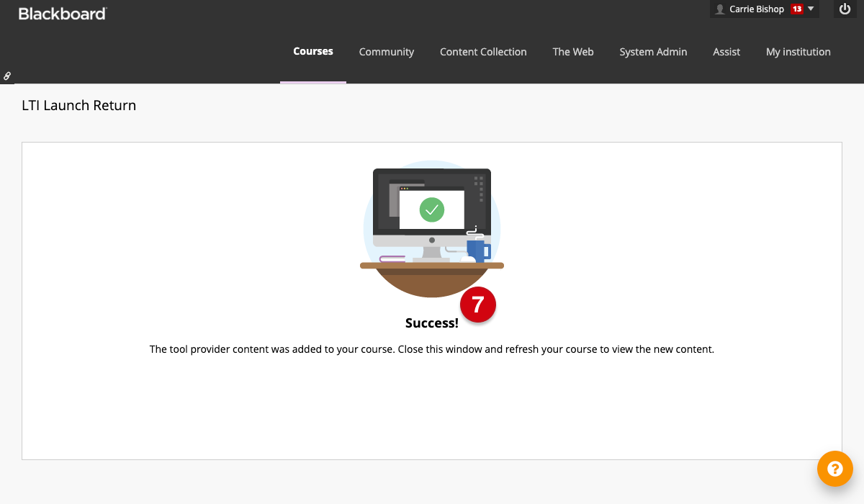
Task: Click the blue coffee mug in illustration
Action: pos(477,250)
